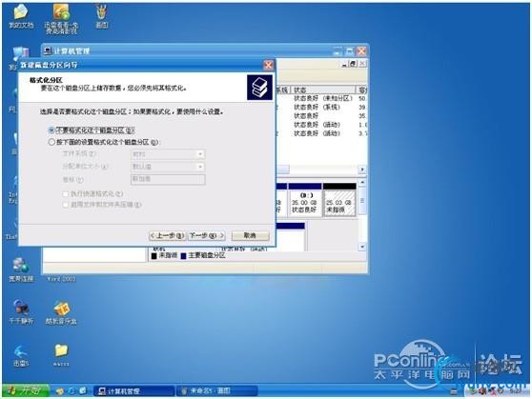Choose 按下面的设置格式化这个磁盘分区 radio option

tap(51, 142)
